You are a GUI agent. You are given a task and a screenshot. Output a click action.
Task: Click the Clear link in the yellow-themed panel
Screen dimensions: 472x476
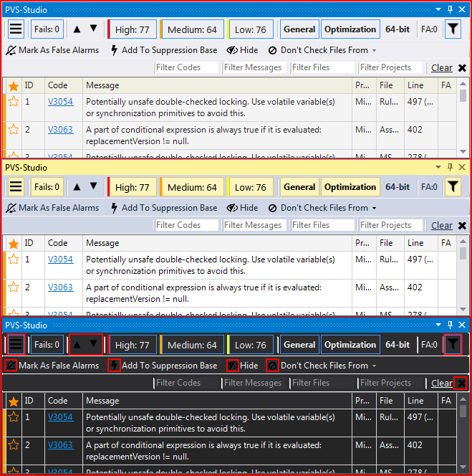pyautogui.click(x=441, y=225)
